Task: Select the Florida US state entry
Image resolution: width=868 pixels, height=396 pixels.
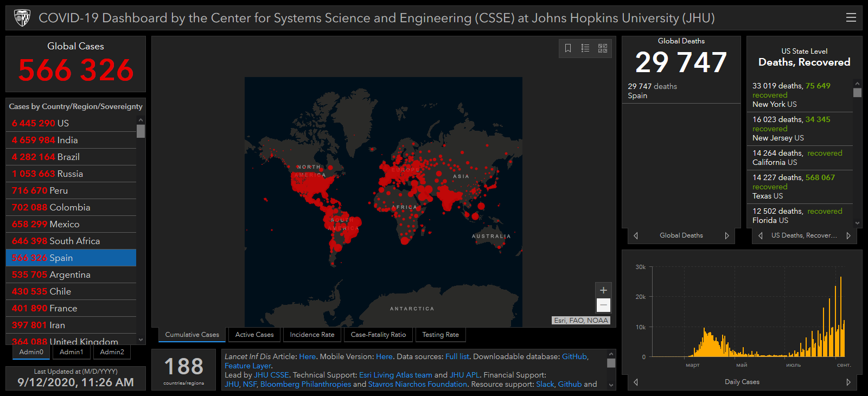Action: point(800,215)
